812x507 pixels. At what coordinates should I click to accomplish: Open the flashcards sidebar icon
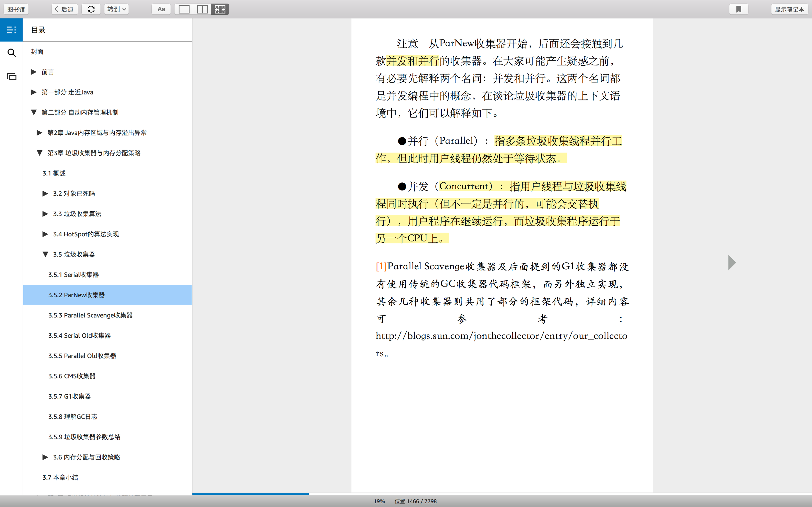click(x=11, y=76)
